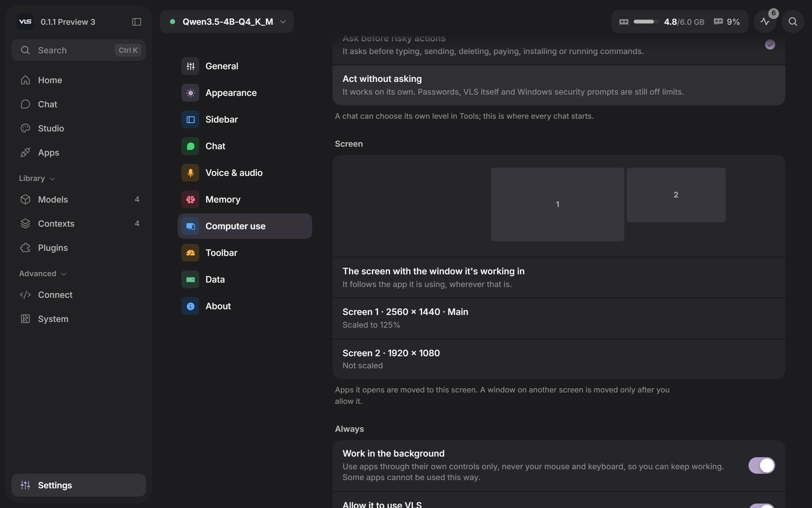Open System under Advanced

[79, 319]
